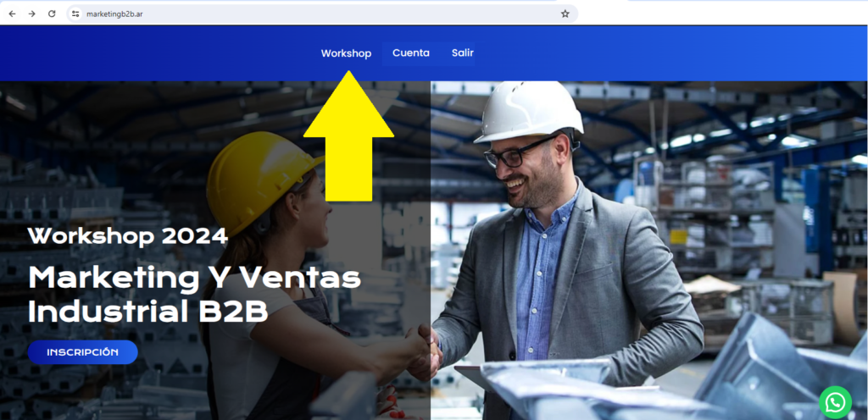Open the Workshop menu item
This screenshot has width=868, height=420.
[x=346, y=53]
